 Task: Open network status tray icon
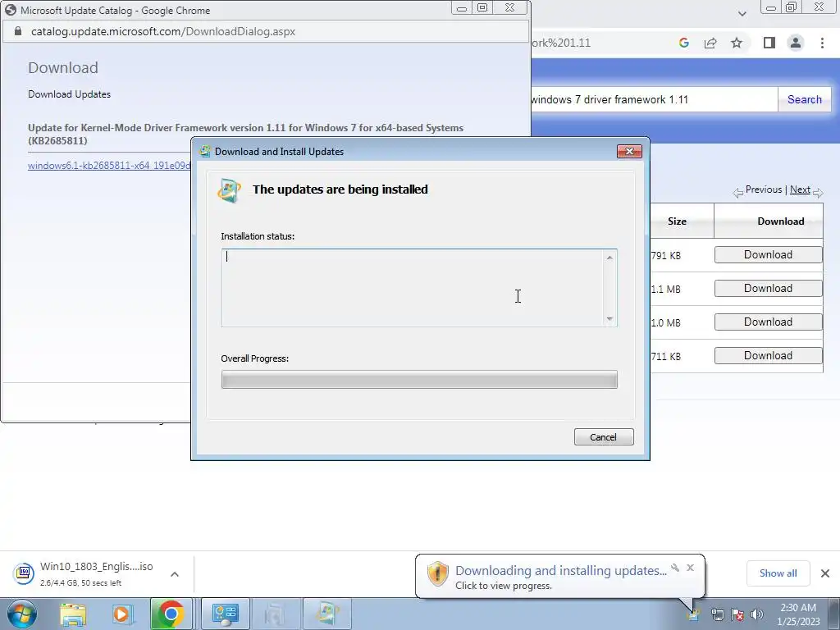[x=717, y=614]
